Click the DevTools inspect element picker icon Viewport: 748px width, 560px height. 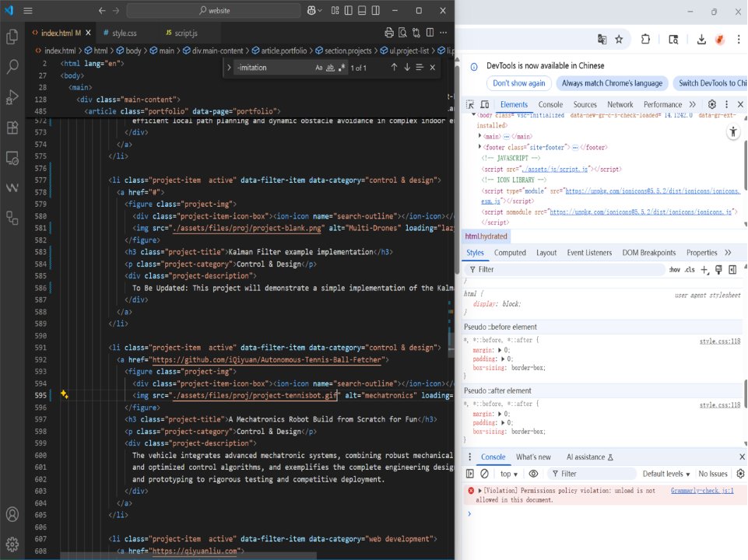pyautogui.click(x=470, y=104)
